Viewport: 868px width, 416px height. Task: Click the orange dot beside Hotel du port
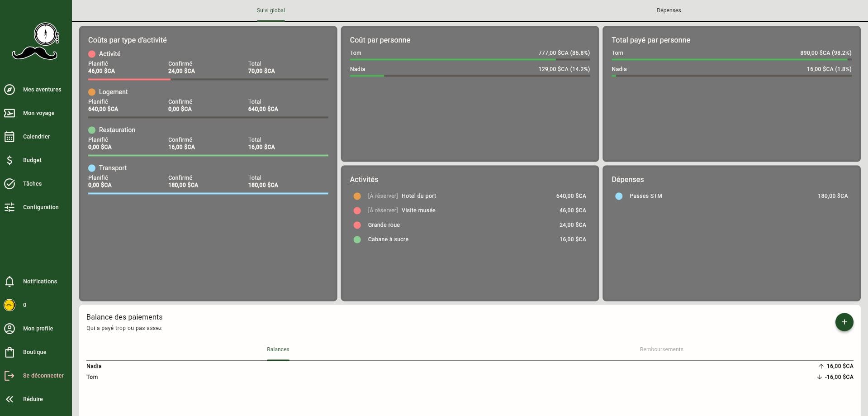357,196
